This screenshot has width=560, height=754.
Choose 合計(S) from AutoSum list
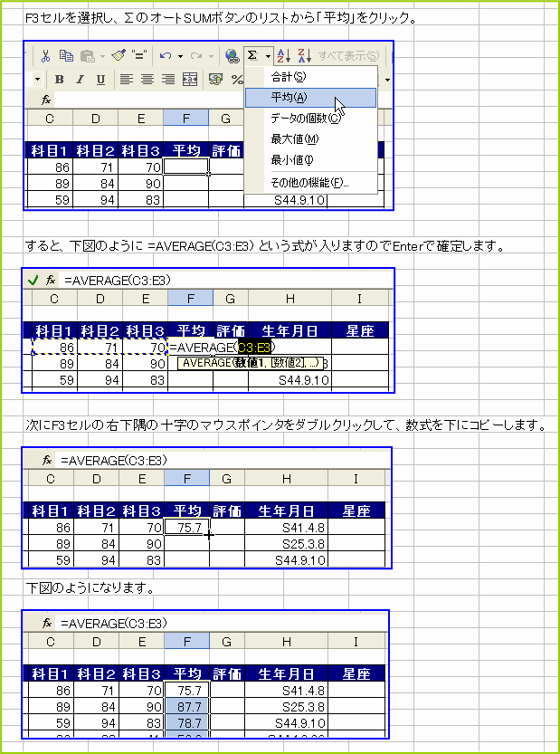click(x=310, y=76)
